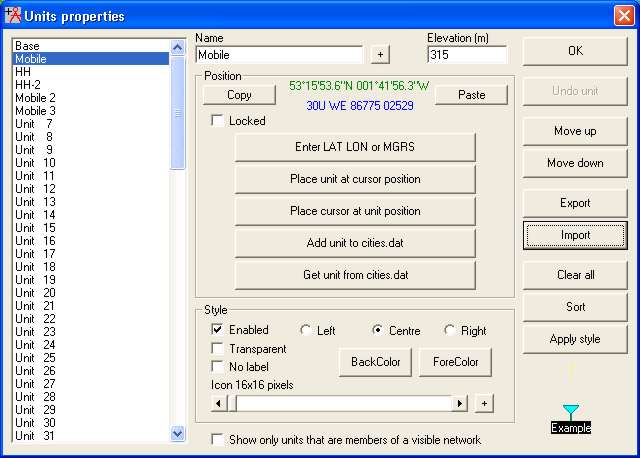Viewport: 640px width, 458px height.
Task: Select Unit 7 in the list
Action: (x=91, y=124)
